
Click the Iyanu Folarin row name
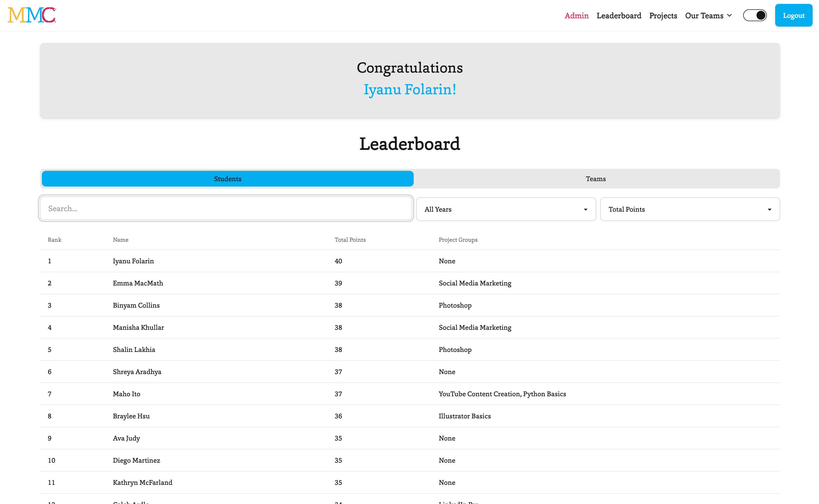[x=133, y=261]
